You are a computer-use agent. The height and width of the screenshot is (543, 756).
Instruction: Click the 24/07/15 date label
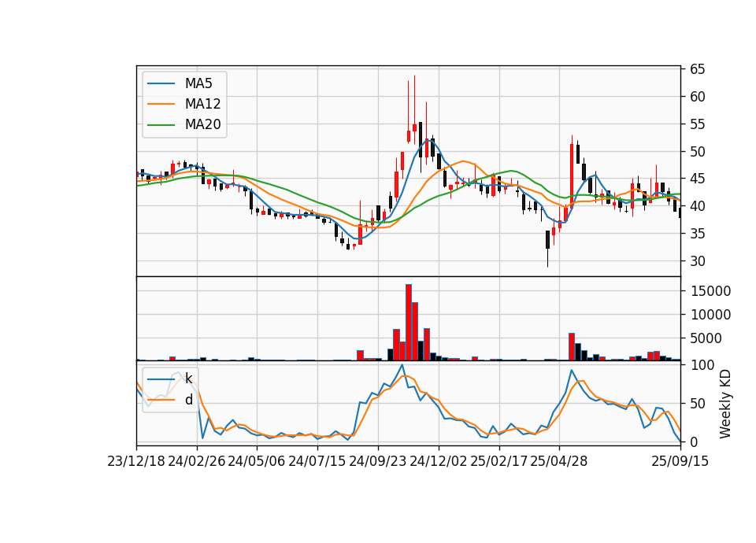click(317, 461)
